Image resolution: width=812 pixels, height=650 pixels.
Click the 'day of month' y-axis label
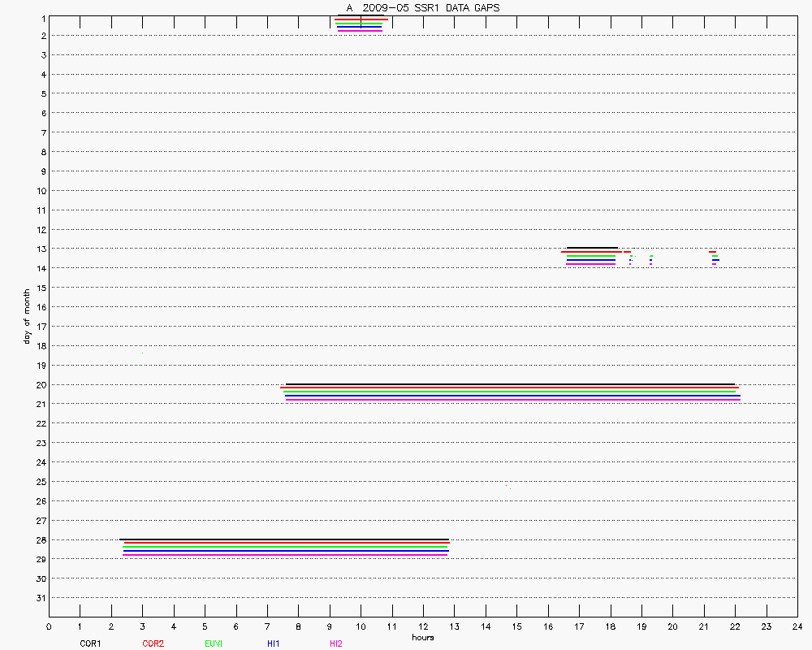click(x=27, y=315)
